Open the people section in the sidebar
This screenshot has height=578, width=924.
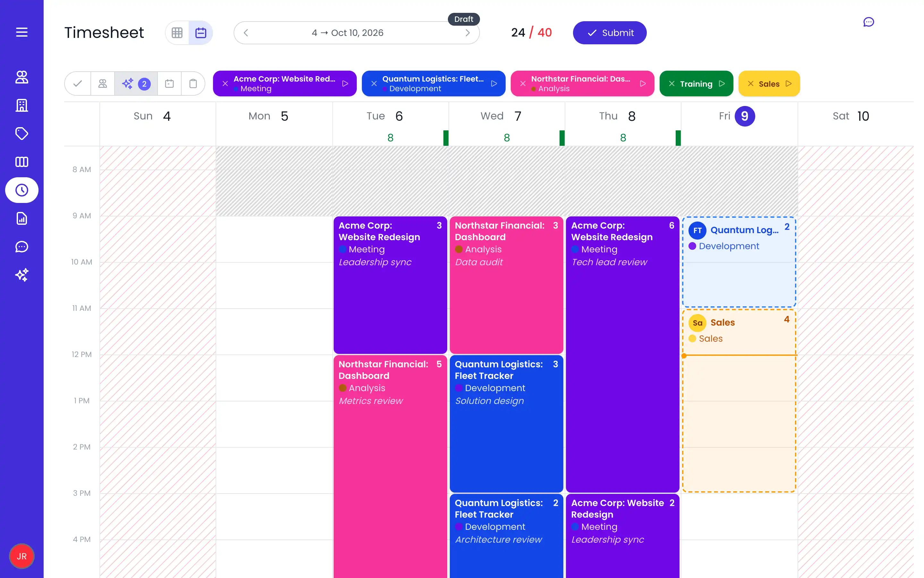pyautogui.click(x=22, y=77)
